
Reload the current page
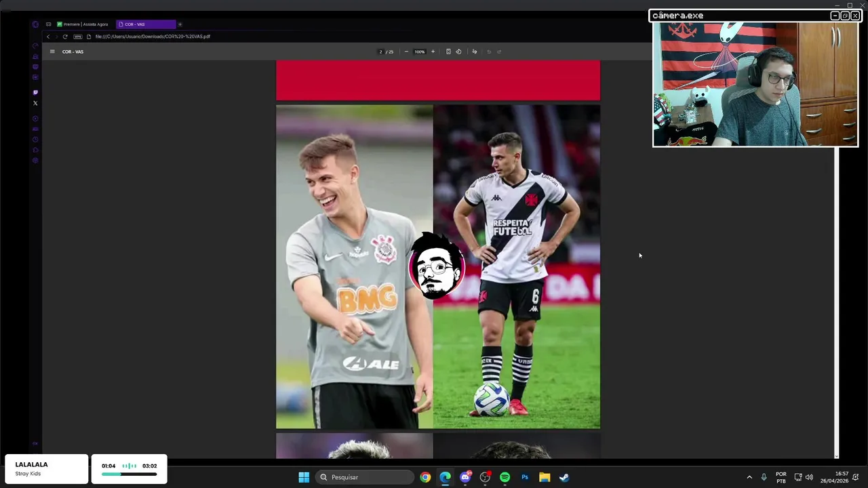pyautogui.click(x=65, y=37)
